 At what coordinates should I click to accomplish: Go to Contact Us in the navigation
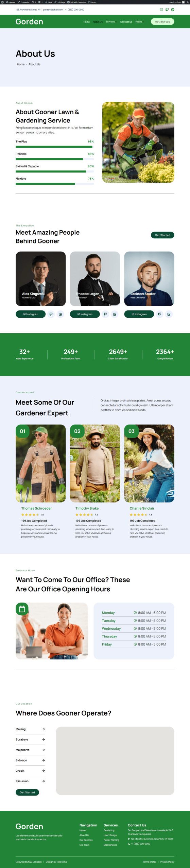(x=126, y=22)
